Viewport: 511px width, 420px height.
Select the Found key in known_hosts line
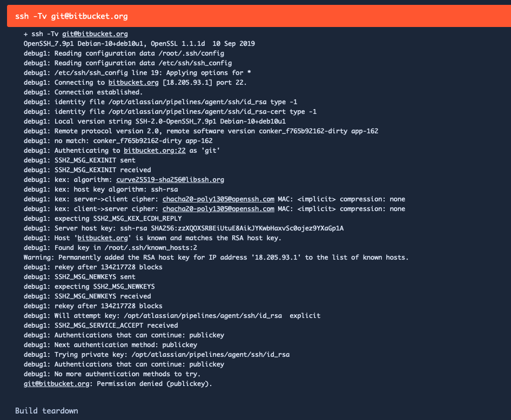pyautogui.click(x=110, y=247)
